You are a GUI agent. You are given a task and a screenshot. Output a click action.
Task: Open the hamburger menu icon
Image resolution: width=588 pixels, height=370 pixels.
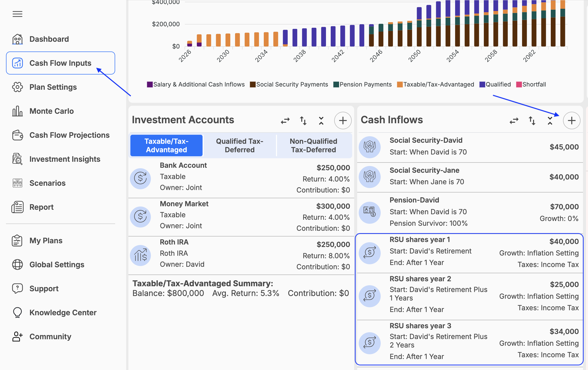pyautogui.click(x=17, y=14)
